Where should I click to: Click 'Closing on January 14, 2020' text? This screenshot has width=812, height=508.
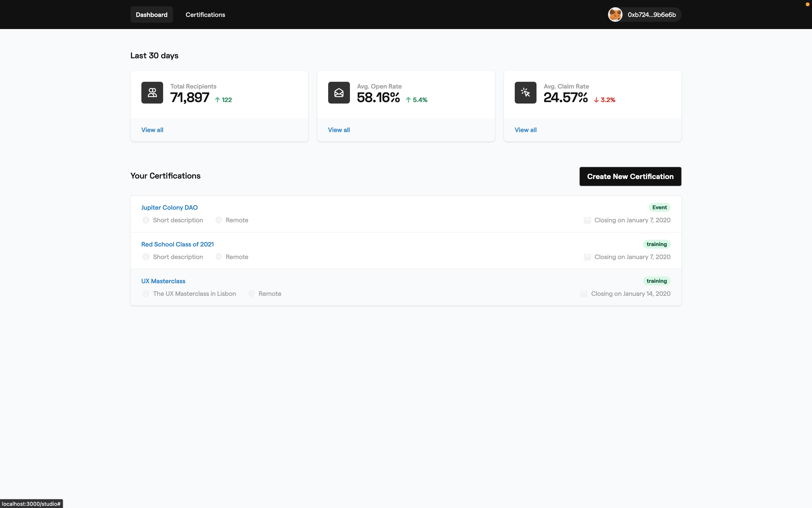coord(631,294)
